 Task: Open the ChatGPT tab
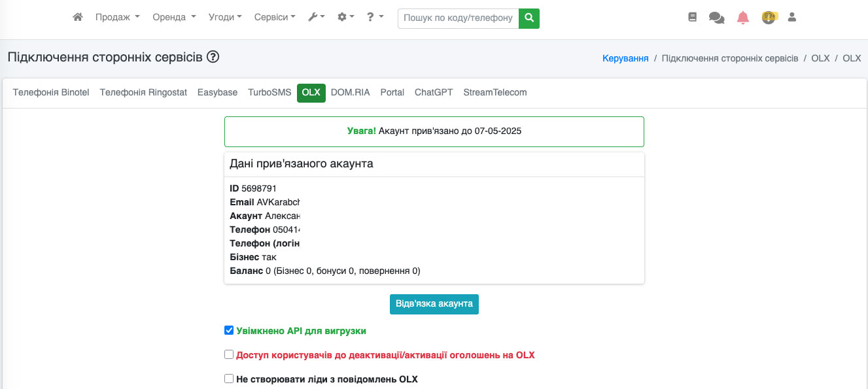(x=434, y=93)
